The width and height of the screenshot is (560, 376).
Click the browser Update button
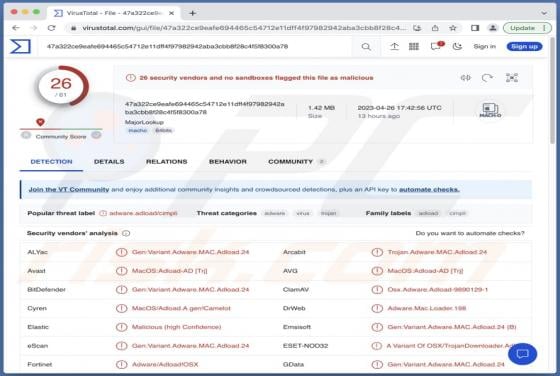tap(527, 28)
